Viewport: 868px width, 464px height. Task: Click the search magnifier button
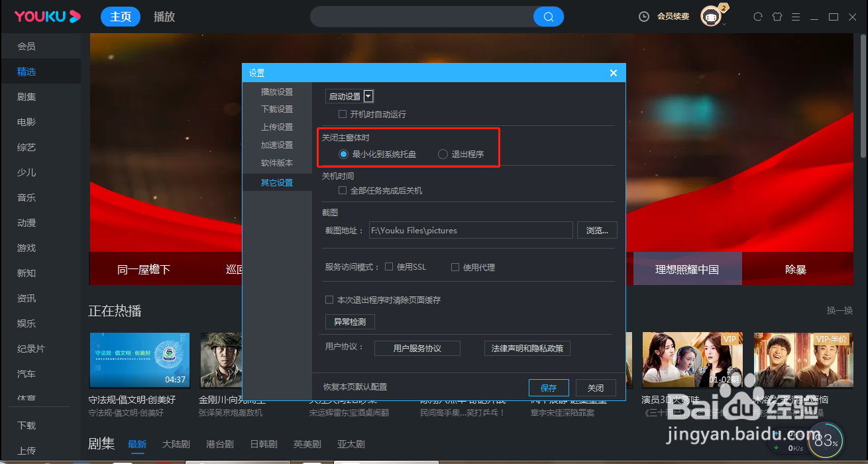point(549,17)
